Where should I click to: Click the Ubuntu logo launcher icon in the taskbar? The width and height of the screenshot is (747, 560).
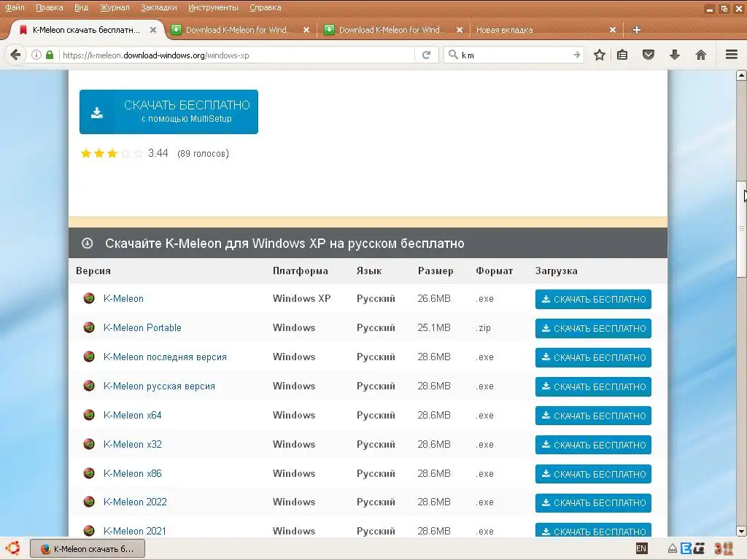[13, 548]
